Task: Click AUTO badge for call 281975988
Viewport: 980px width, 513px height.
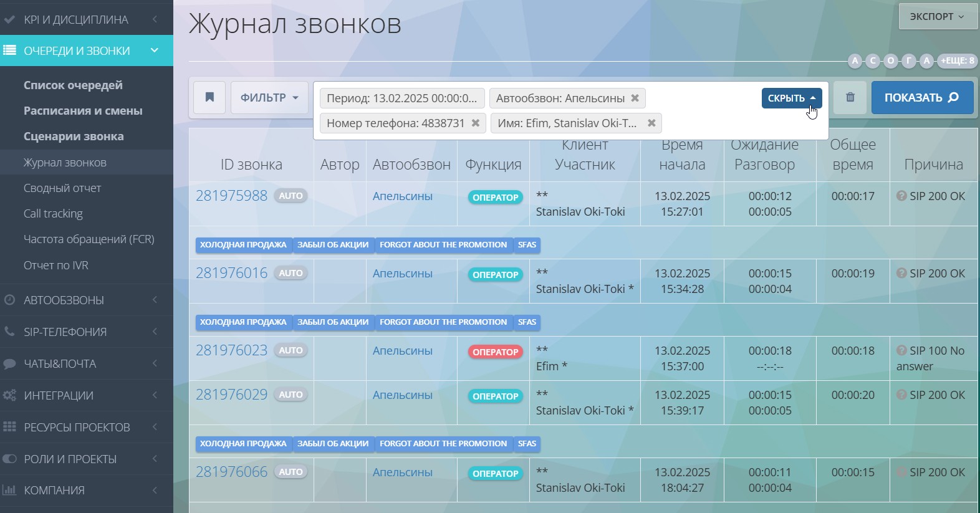Action: click(291, 196)
